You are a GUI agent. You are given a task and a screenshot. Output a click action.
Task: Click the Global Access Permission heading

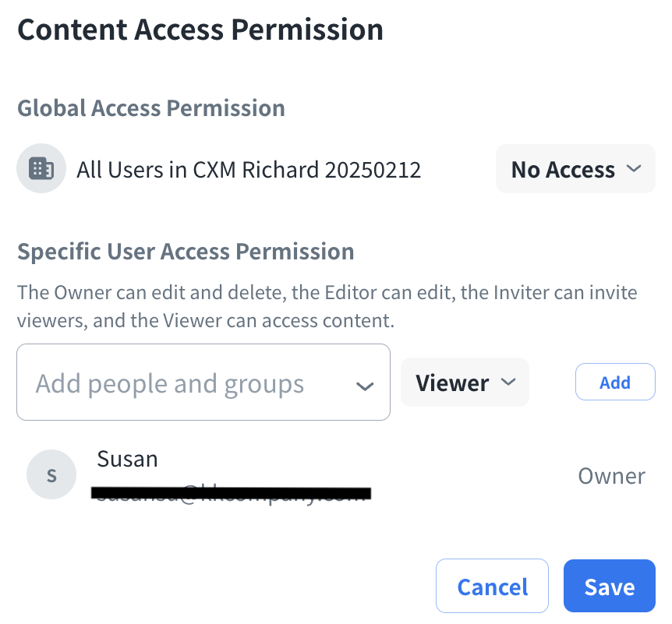click(x=151, y=108)
